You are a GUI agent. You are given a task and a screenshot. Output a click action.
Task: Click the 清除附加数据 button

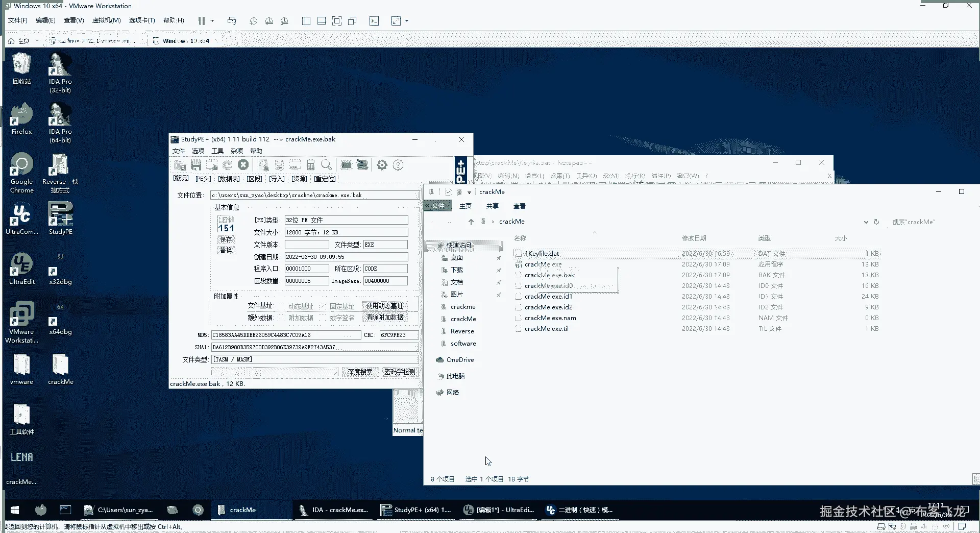385,318
